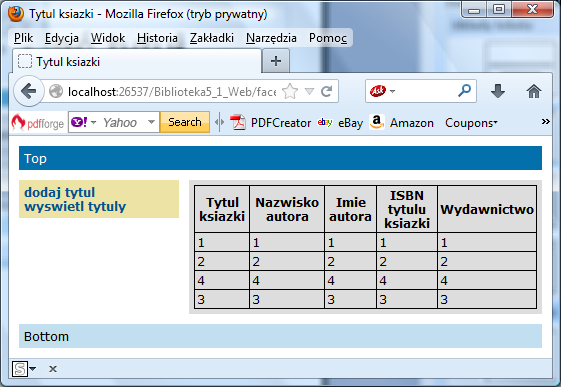Viewport: 561px width, 387px height.
Task: Open the Amazon toolbar icon
Action: pos(377,122)
